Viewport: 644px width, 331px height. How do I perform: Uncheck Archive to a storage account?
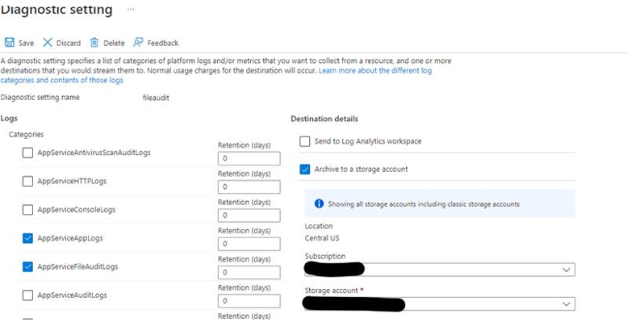click(305, 170)
